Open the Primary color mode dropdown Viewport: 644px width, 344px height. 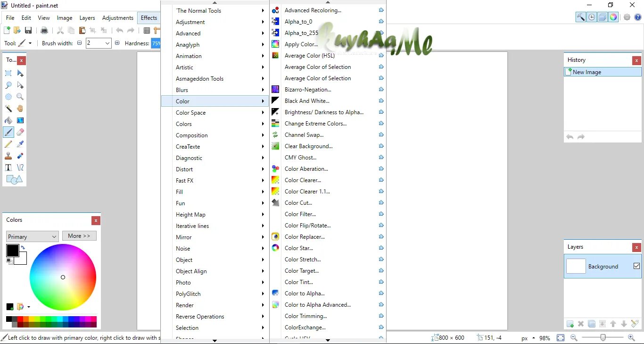(32, 236)
